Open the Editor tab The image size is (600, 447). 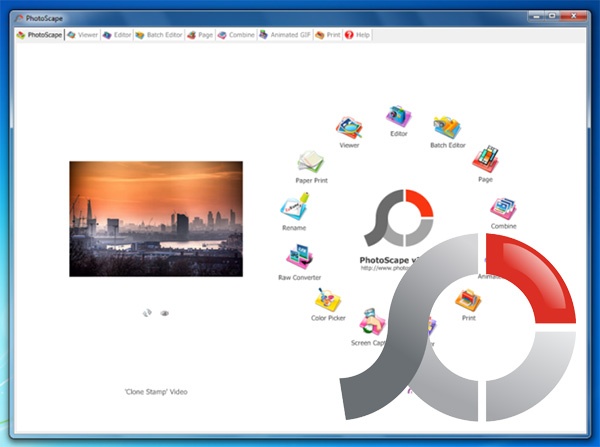point(117,35)
